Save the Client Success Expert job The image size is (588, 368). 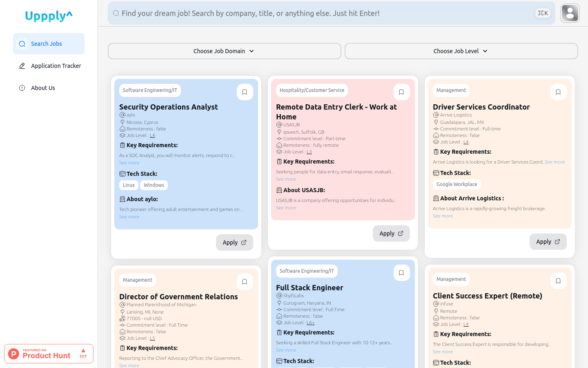pyautogui.click(x=558, y=281)
